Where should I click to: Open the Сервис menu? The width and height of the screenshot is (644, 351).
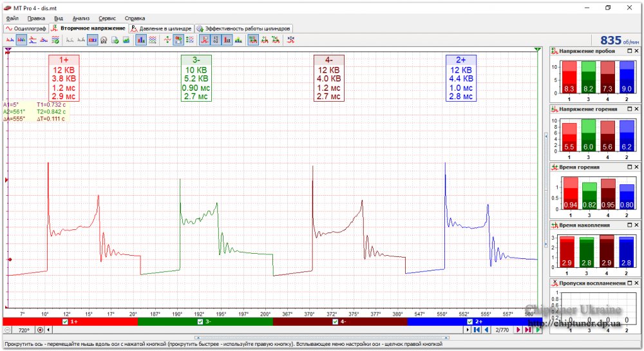pyautogui.click(x=107, y=18)
